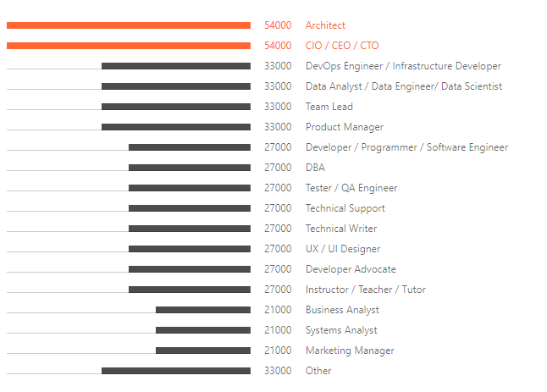Click the Technical Writer label
The image size is (547, 392).
[x=341, y=229]
